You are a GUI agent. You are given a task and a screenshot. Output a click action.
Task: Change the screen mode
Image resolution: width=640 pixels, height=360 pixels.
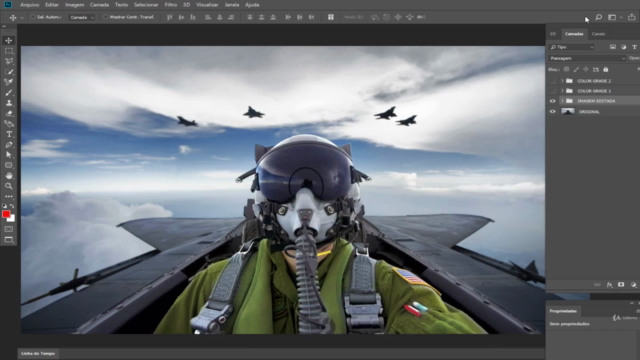(x=9, y=240)
